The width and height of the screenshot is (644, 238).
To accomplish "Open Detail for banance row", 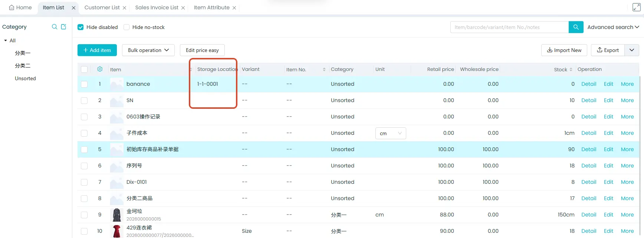I will 589,84.
